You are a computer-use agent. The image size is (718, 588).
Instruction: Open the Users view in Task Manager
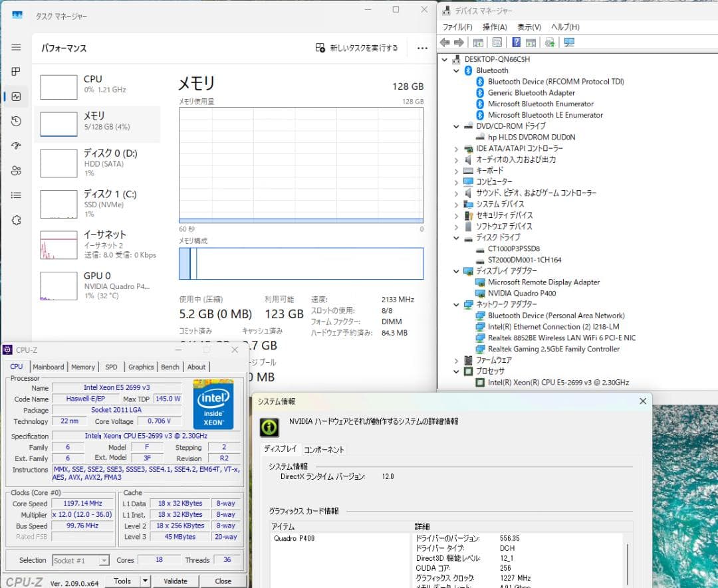pos(17,170)
